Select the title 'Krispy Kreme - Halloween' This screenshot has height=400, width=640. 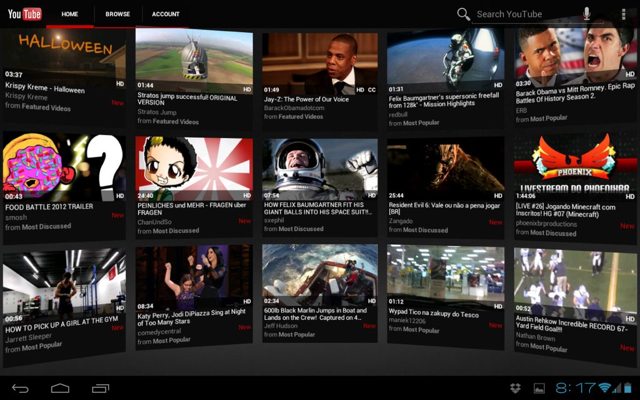[45, 87]
